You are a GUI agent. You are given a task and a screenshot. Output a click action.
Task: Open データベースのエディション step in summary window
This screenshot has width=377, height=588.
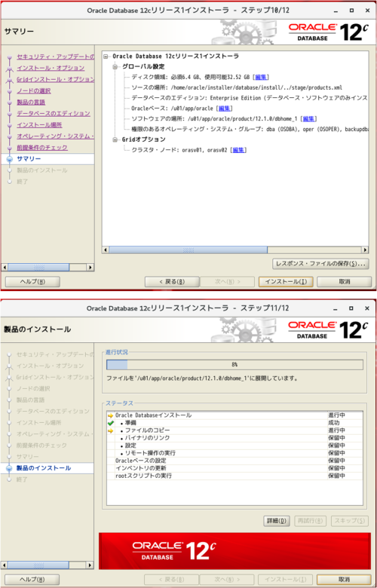click(x=54, y=113)
